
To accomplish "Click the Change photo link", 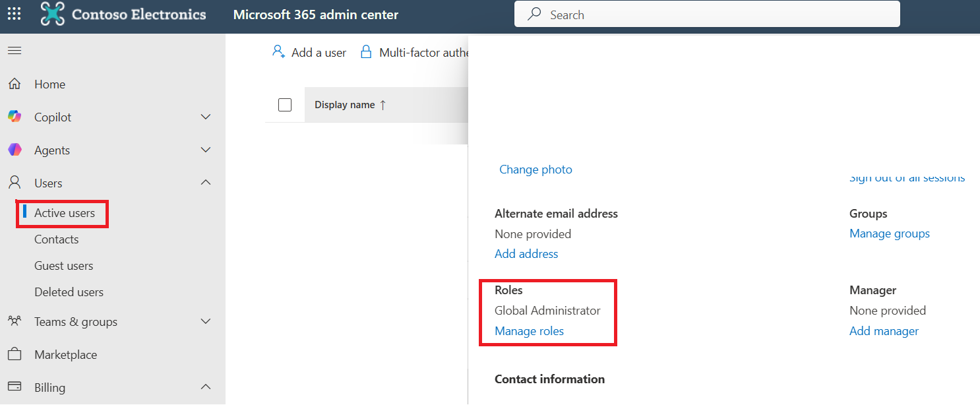I will pyautogui.click(x=536, y=170).
